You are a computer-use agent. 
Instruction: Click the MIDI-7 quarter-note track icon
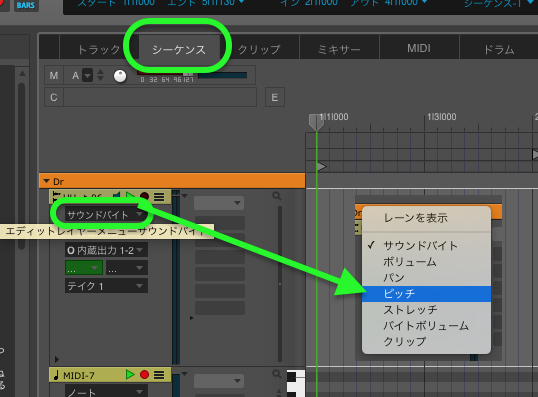(x=56, y=375)
